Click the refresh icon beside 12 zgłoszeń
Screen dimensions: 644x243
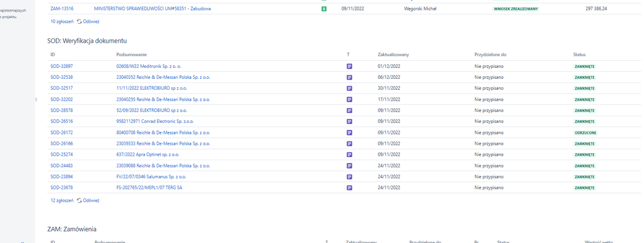pyautogui.click(x=79, y=200)
